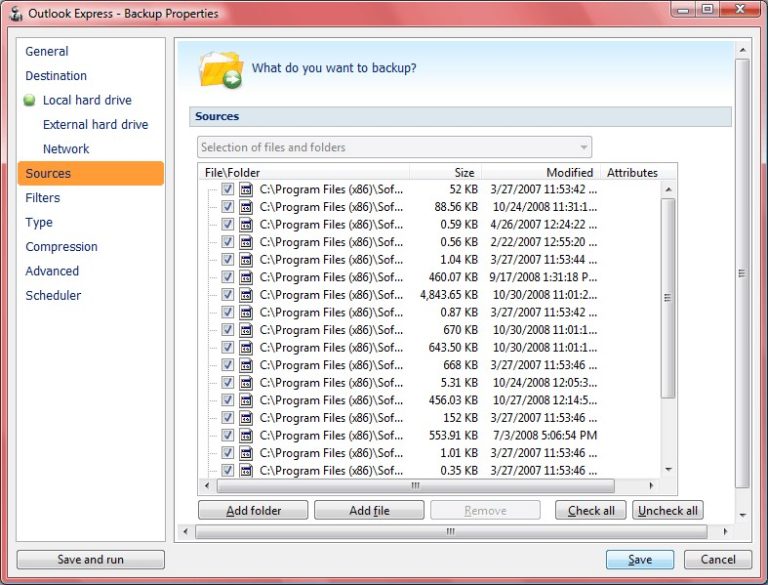The height and width of the screenshot is (585, 768).
Task: Click the file icon of the 460.07 KB row
Action: pos(246,277)
